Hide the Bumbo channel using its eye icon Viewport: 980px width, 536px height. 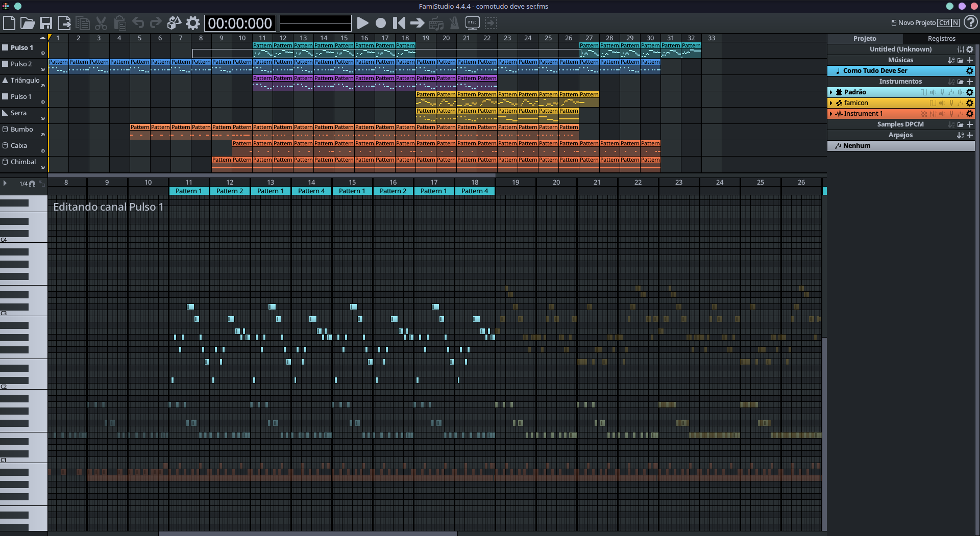click(43, 135)
